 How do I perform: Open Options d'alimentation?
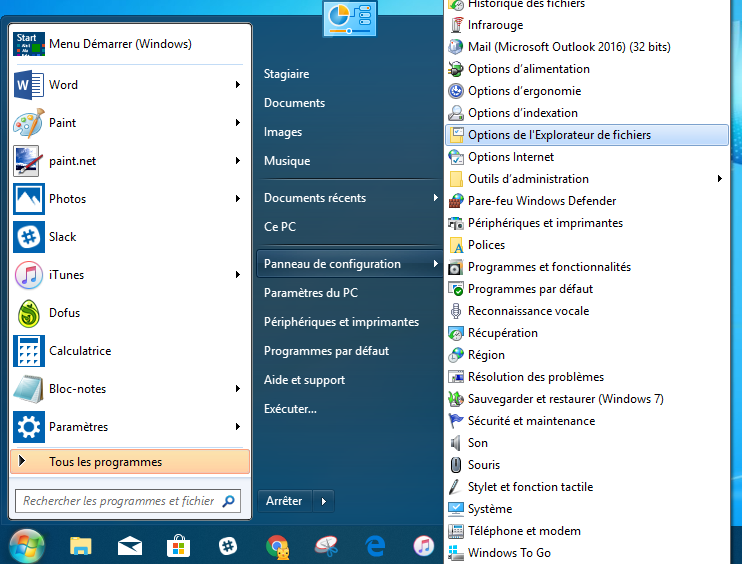point(587,69)
